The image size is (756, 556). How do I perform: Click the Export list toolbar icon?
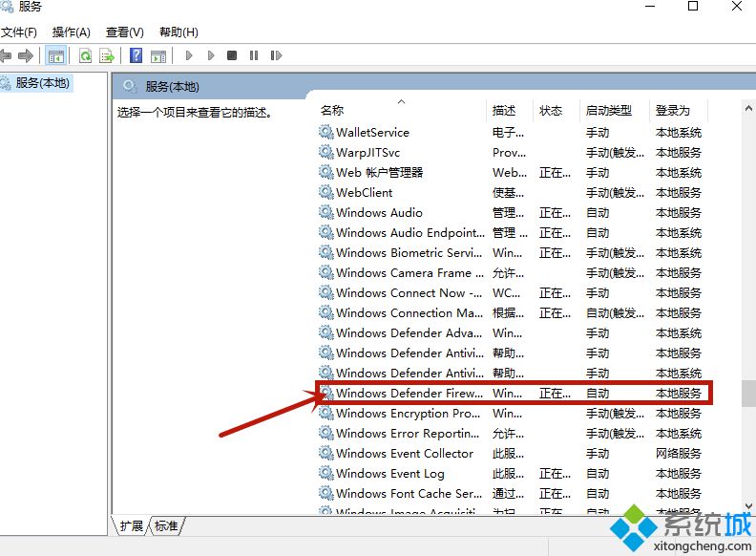click(x=107, y=56)
